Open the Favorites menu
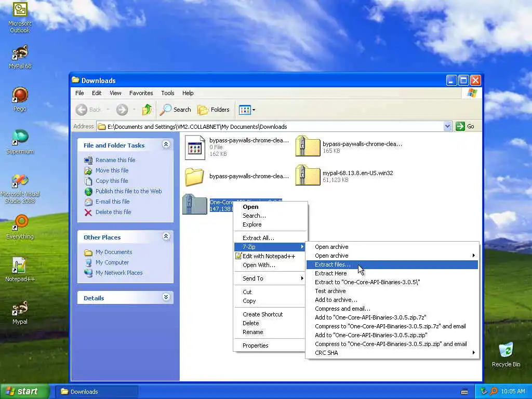This screenshot has width=532, height=399. (x=141, y=93)
